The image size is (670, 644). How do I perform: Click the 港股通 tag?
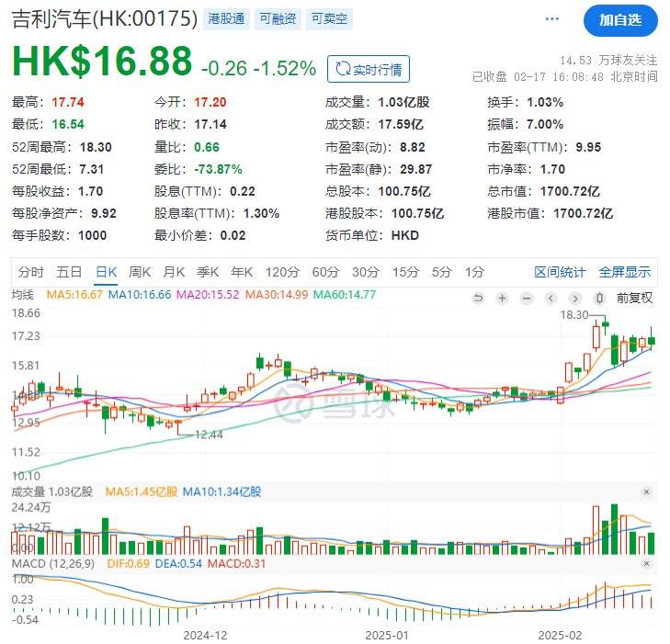click(x=228, y=18)
